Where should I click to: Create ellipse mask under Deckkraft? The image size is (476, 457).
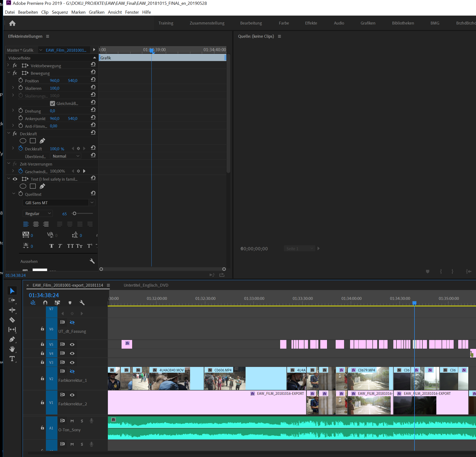pos(23,141)
